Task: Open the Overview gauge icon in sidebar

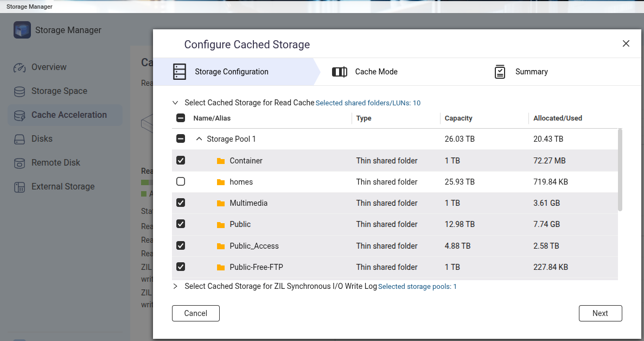Action: pyautogui.click(x=20, y=67)
